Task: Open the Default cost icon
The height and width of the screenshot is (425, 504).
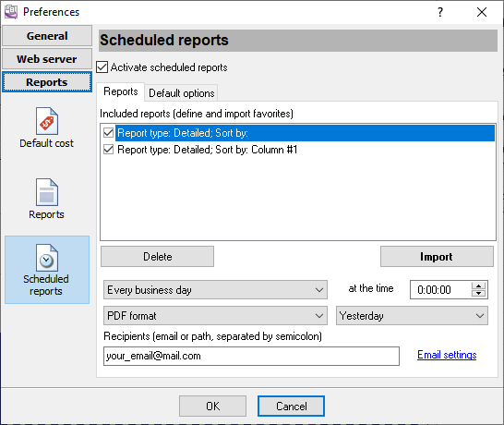Action: (x=47, y=121)
